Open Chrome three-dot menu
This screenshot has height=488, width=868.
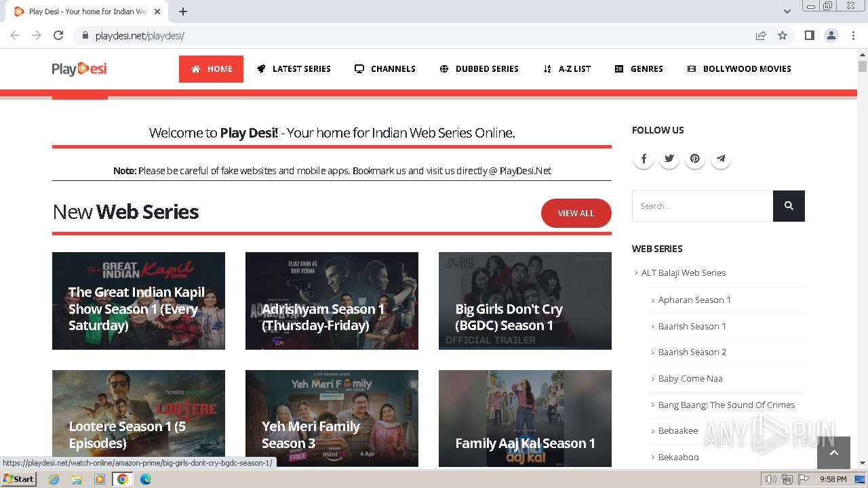click(x=852, y=35)
